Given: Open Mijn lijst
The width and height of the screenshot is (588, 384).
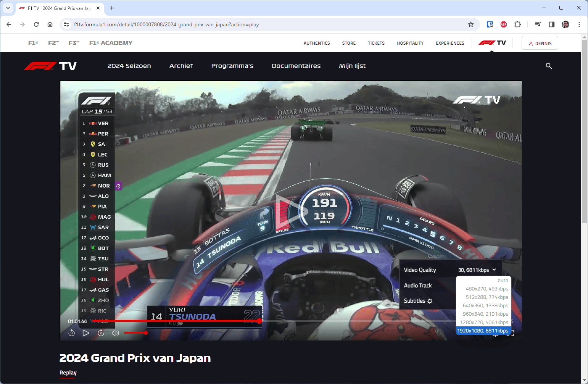Looking at the screenshot, I should click(x=352, y=66).
